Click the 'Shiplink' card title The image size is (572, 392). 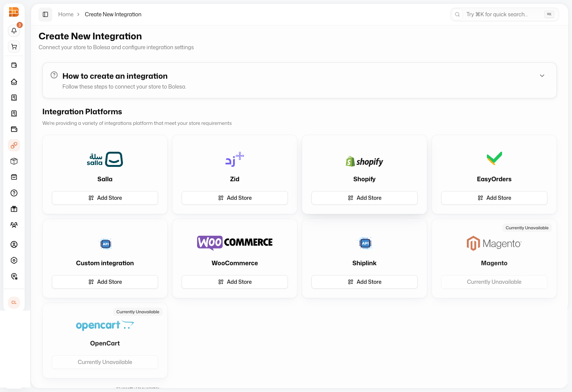(x=364, y=263)
